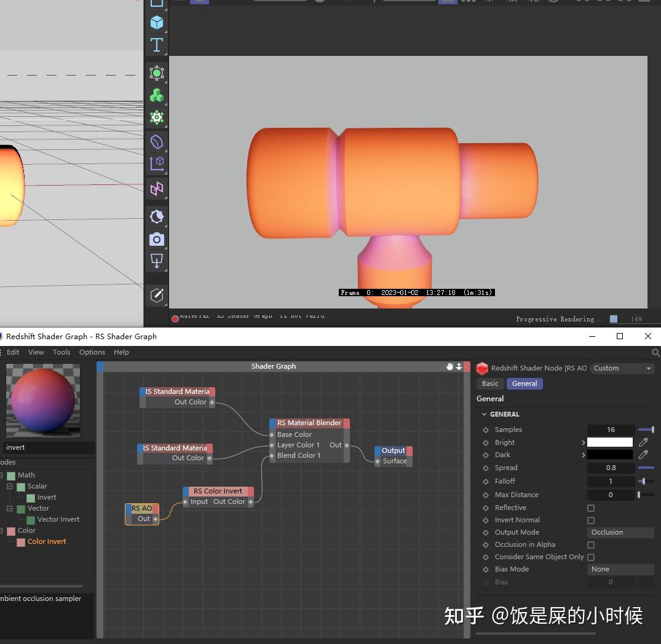Viewport: 661px width, 644px height.
Task: Click the Camera icon in the vertical toolbar
Action: [x=157, y=239]
